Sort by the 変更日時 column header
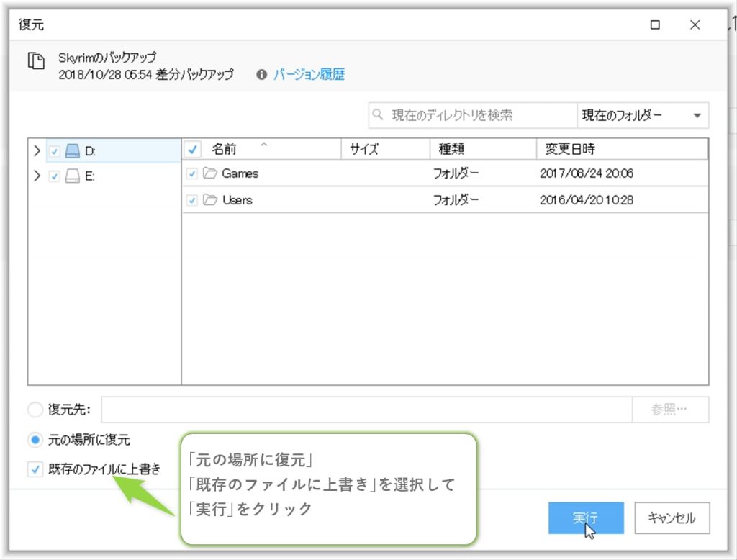 [569, 149]
